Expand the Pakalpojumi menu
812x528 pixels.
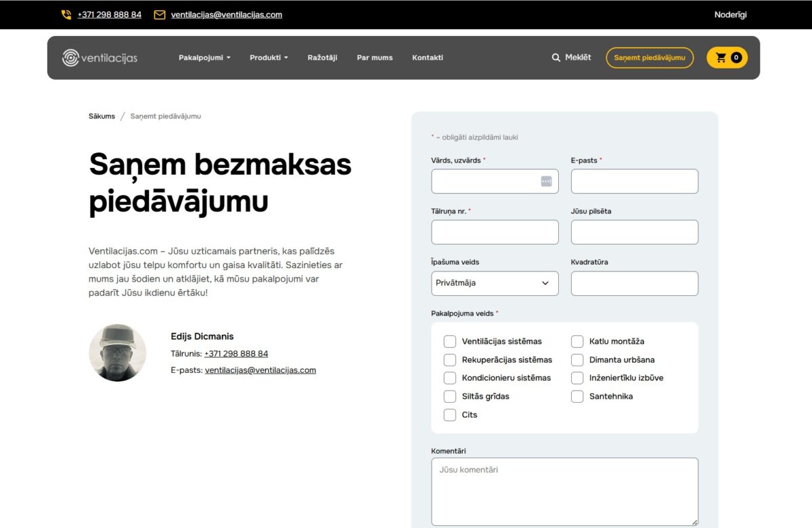click(204, 58)
